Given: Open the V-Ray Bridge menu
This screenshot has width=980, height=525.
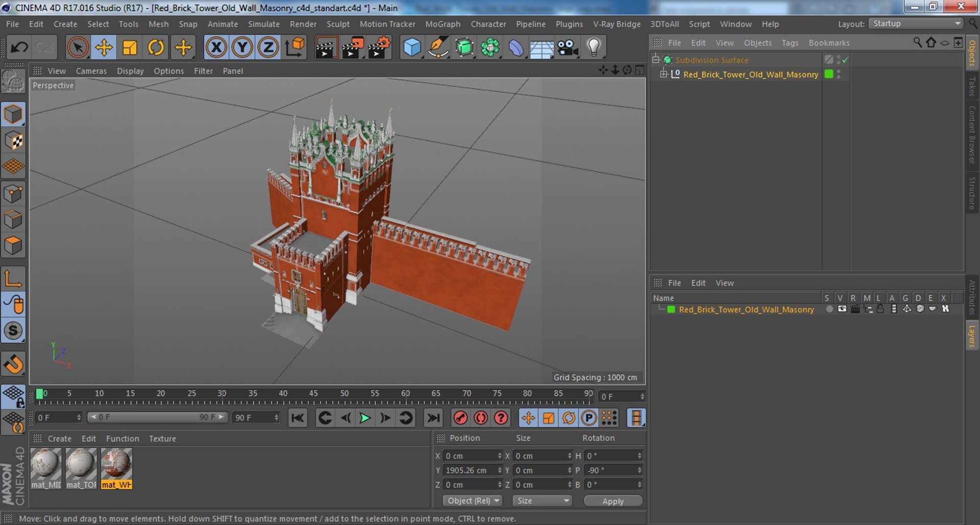Looking at the screenshot, I should (617, 24).
